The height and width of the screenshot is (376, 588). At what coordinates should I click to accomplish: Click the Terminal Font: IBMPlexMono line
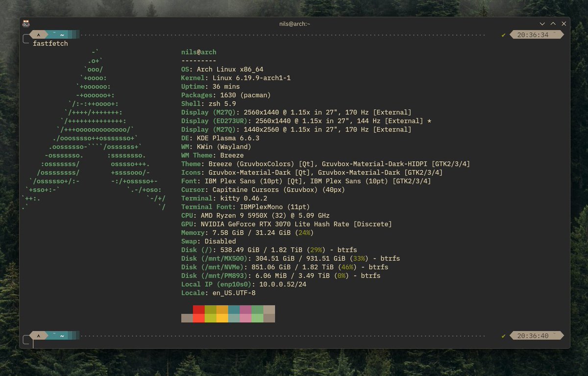(x=245, y=207)
